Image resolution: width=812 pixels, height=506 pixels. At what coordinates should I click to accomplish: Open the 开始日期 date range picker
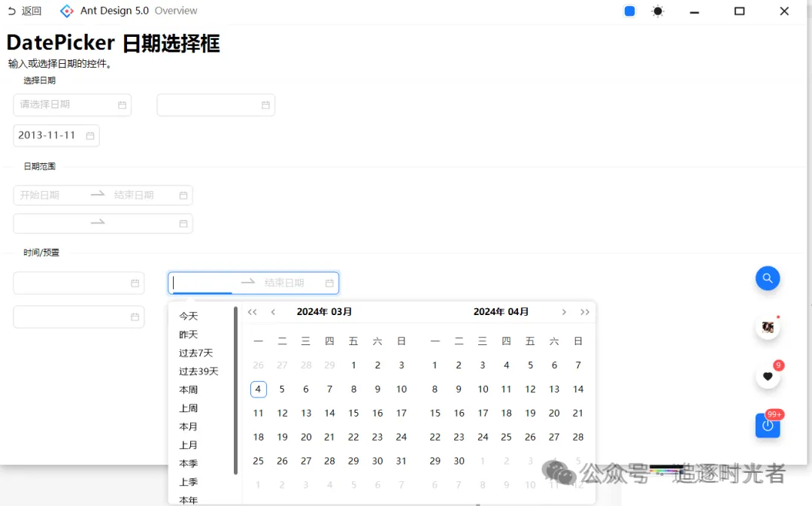point(50,195)
